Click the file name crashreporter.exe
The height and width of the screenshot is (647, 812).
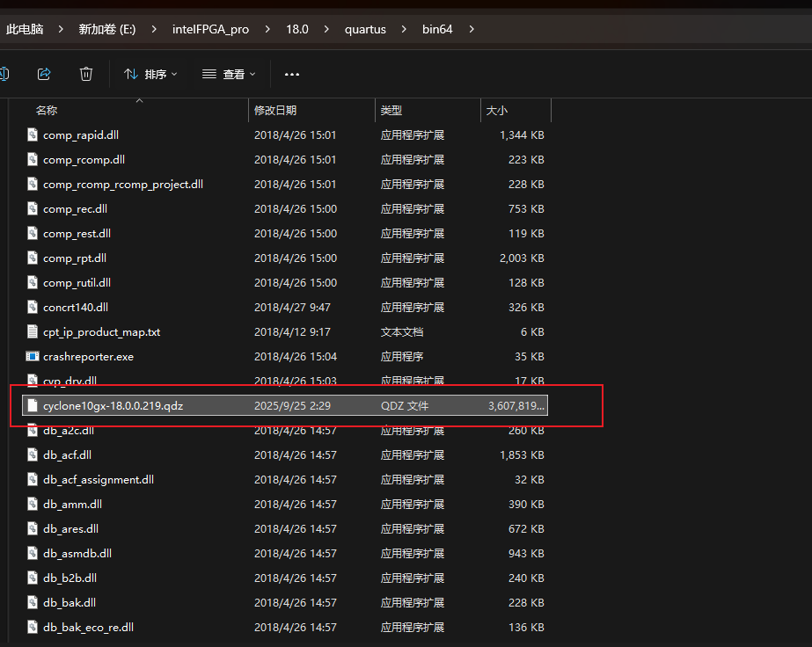coord(89,357)
